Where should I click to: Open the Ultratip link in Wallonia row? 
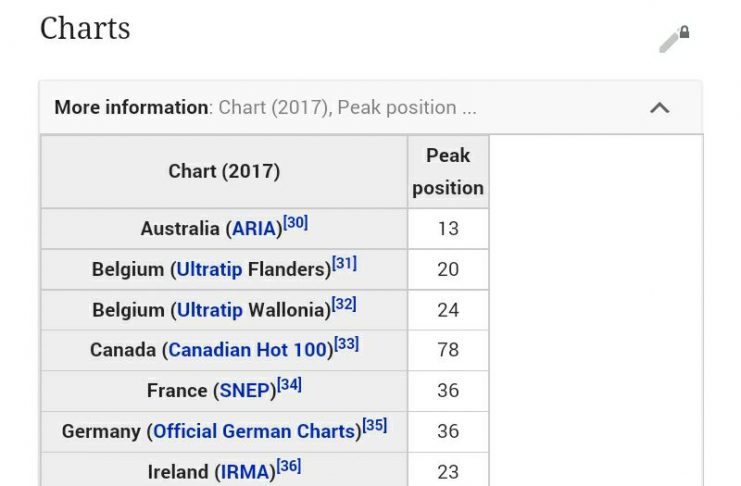(210, 310)
